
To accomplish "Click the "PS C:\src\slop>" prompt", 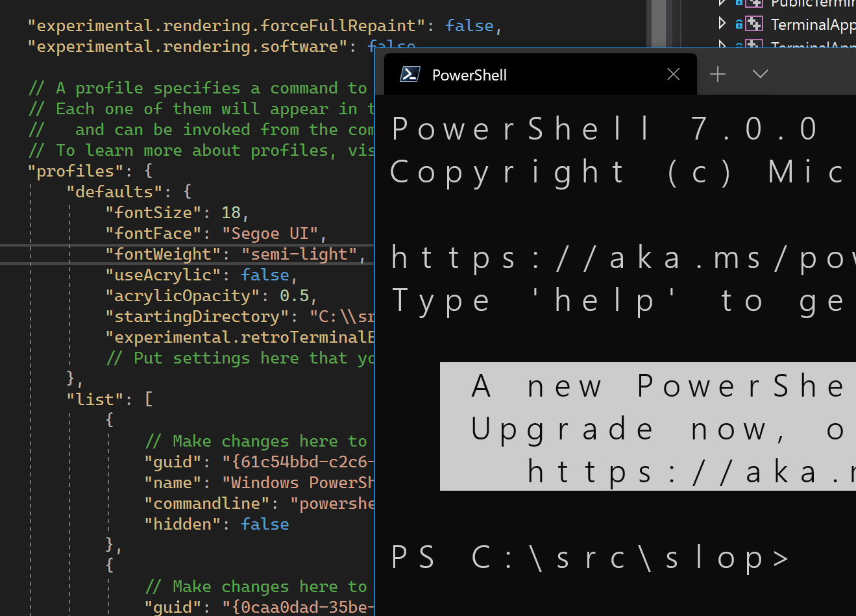I will (x=591, y=558).
